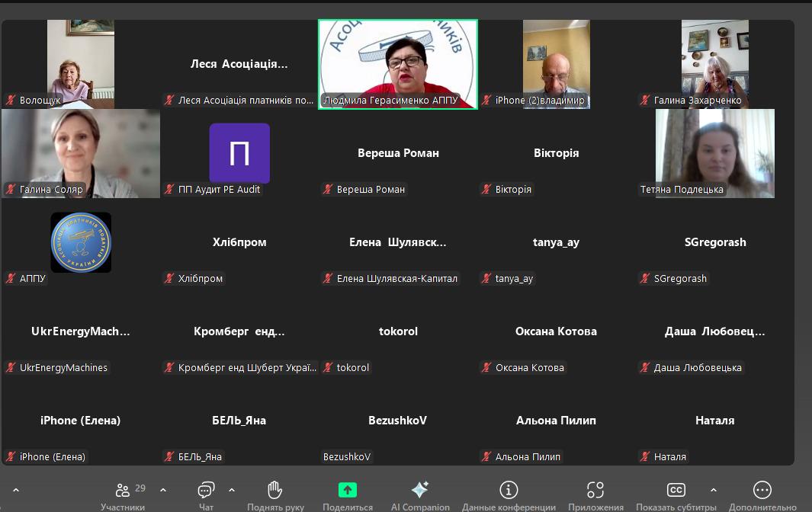
Task: Show captions CC icon
Action: [676, 490]
